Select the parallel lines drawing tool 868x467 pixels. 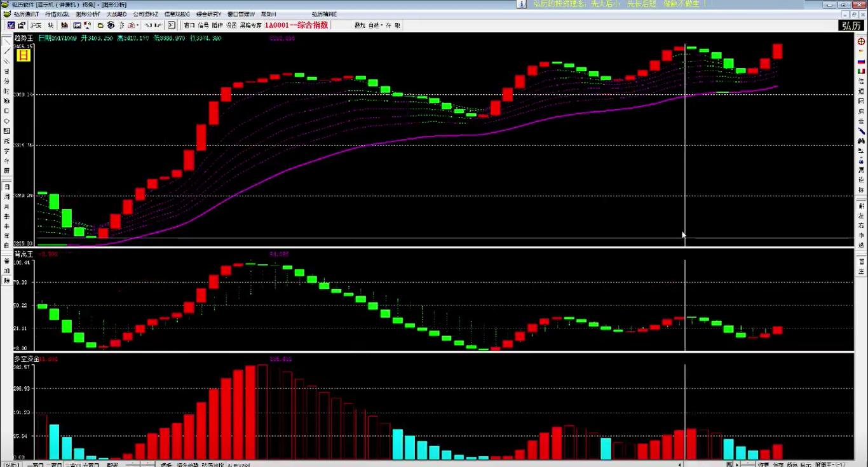click(x=6, y=61)
